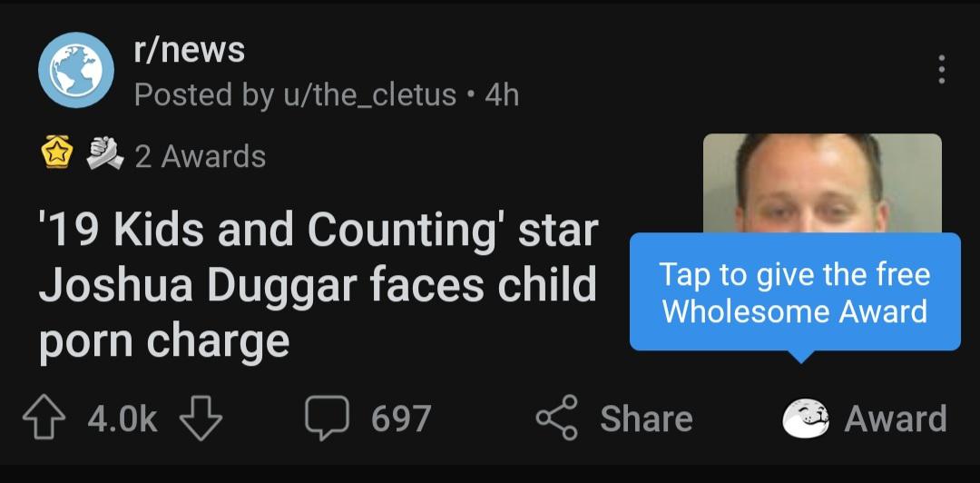Click the comment speech bubble icon
The image size is (980, 483).
[328, 419]
